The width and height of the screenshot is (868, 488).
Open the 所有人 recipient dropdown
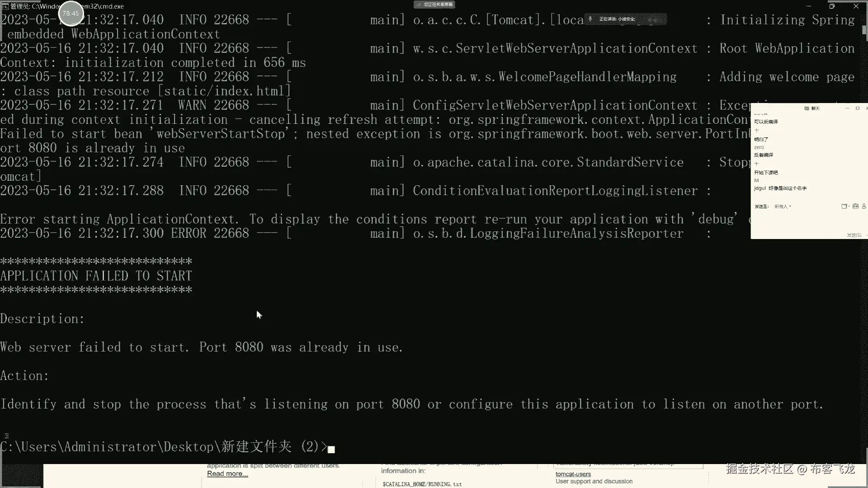click(x=783, y=206)
